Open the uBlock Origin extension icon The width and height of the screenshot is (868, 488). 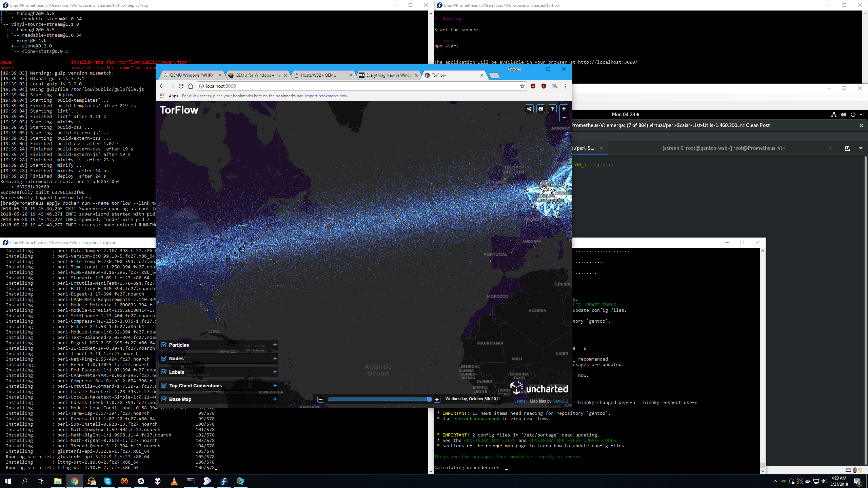[x=533, y=86]
